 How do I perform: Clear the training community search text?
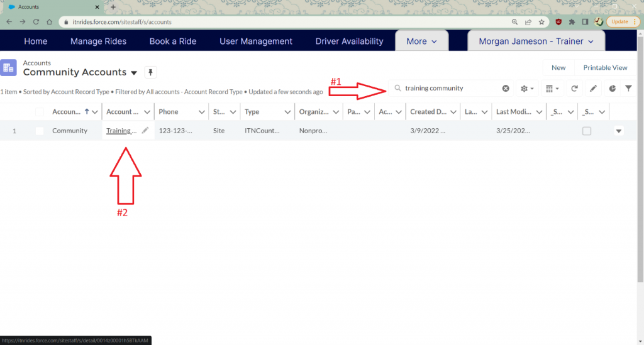[506, 89]
